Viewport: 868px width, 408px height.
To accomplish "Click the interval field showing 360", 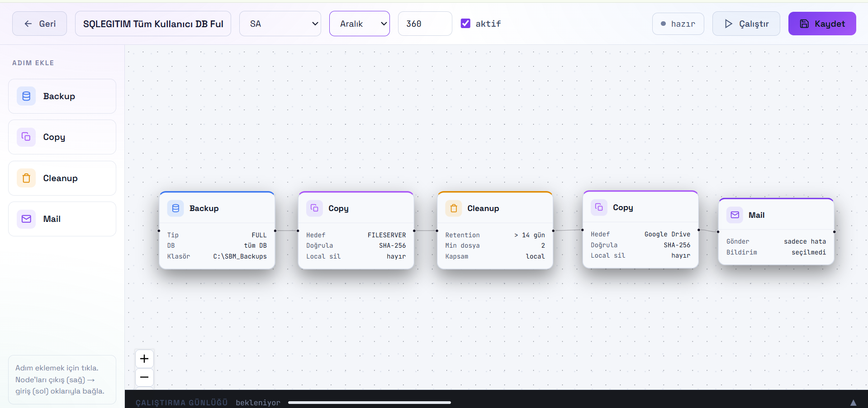I will [425, 24].
